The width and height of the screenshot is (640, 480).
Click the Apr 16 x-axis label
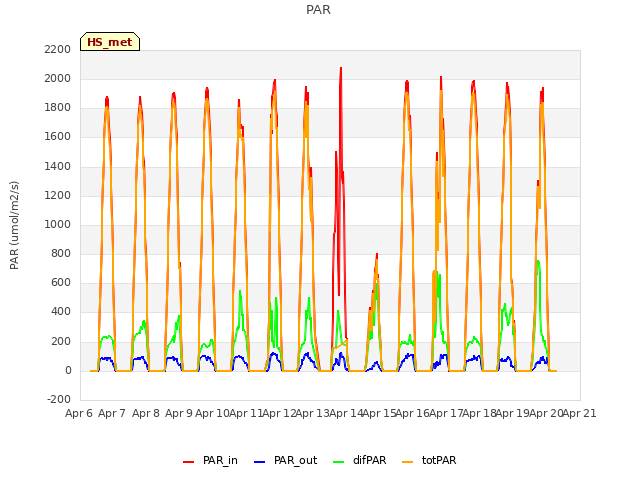[x=413, y=413]
